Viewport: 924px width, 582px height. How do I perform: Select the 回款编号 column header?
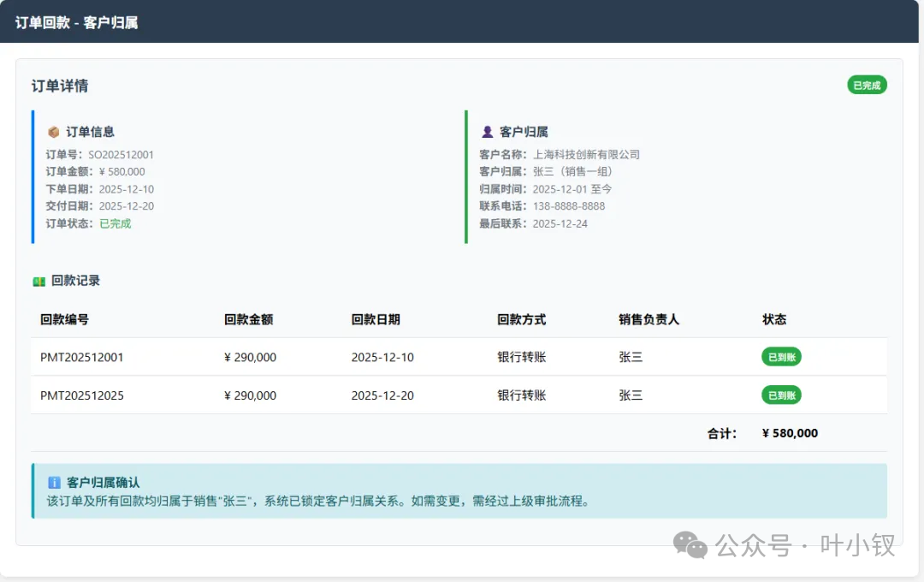click(x=64, y=319)
